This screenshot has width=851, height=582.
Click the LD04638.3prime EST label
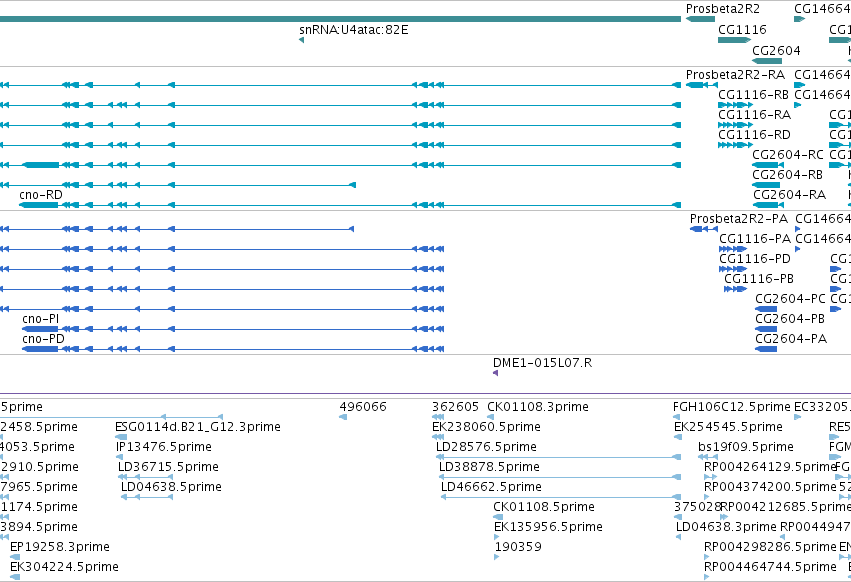[x=726, y=527]
